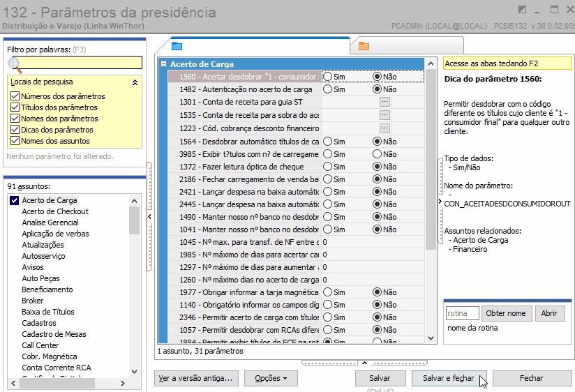Click the window restore-style icon in title bar

point(522,10)
